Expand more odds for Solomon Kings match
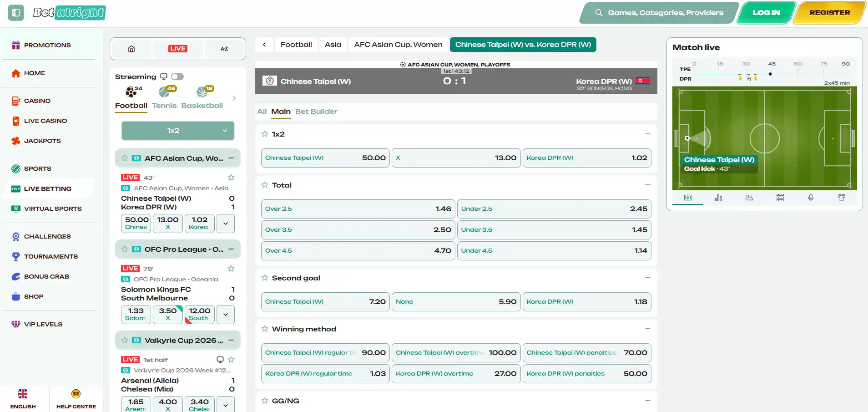 click(226, 315)
